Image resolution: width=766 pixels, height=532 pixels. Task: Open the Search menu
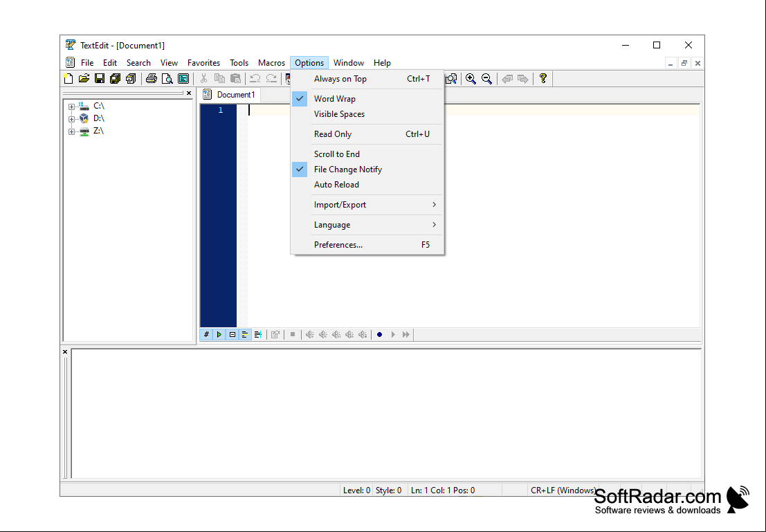coord(138,63)
